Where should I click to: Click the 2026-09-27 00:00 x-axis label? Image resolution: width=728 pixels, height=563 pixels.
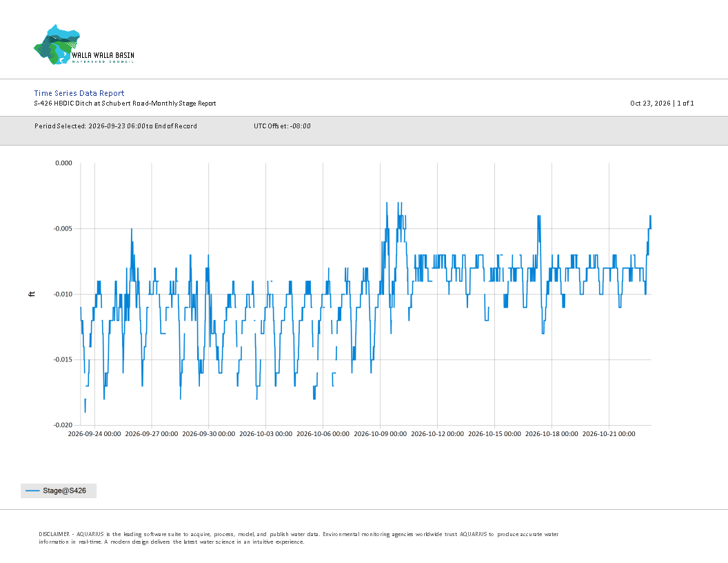[152, 434]
